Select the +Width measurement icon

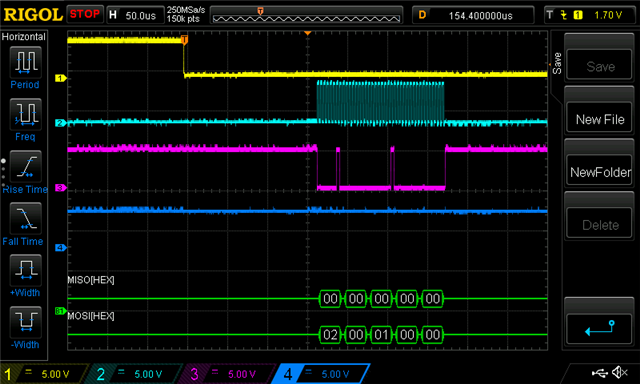pyautogui.click(x=25, y=270)
